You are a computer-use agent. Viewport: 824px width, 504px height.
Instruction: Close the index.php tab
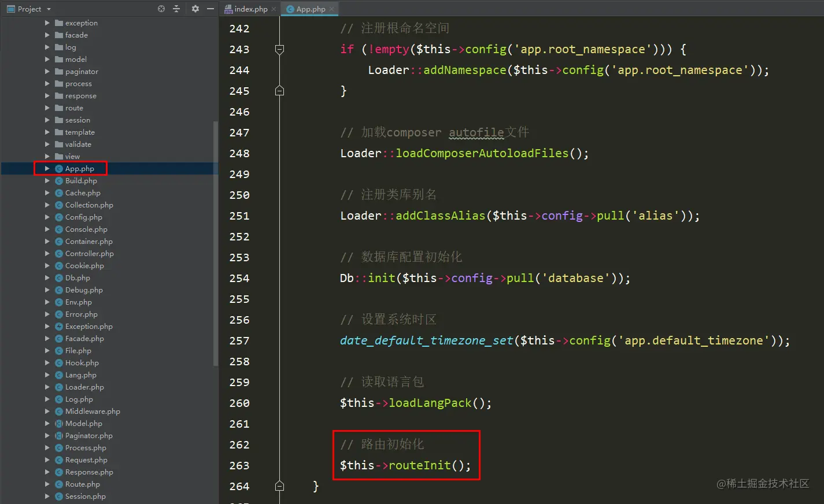click(274, 9)
